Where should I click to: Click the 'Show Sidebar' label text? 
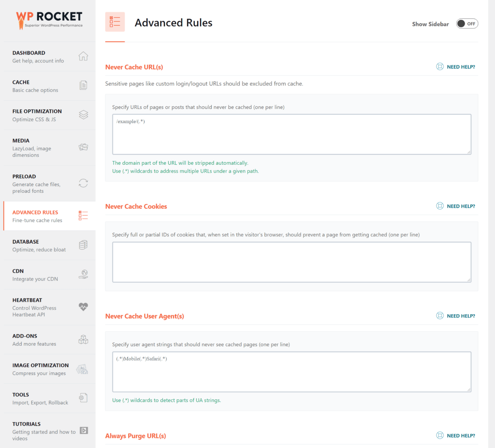[x=430, y=24]
